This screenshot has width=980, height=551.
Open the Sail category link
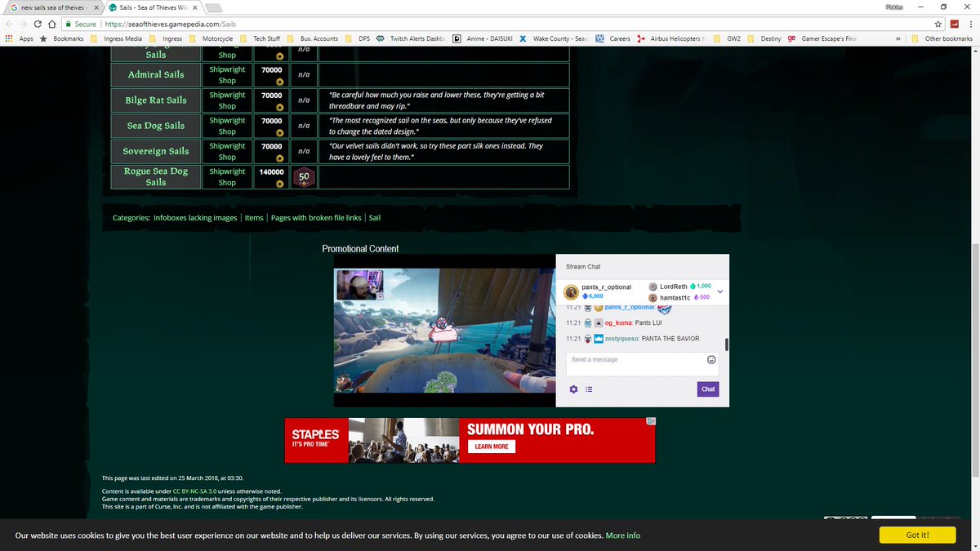click(374, 218)
